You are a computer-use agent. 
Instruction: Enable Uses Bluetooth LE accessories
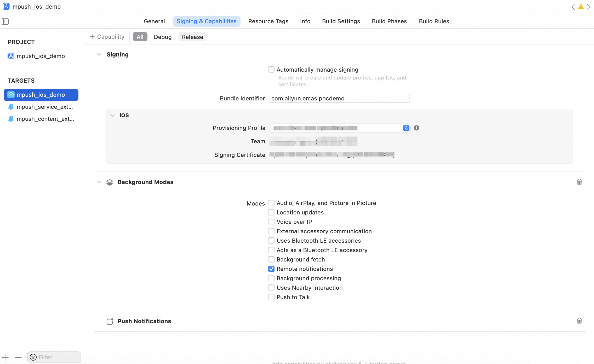tap(271, 241)
